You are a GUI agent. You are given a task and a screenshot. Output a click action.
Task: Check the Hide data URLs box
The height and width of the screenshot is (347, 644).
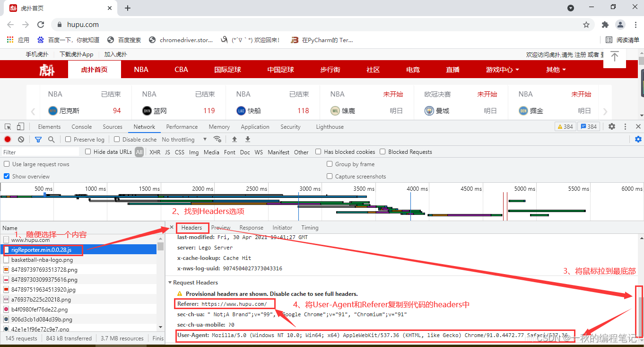coord(88,151)
